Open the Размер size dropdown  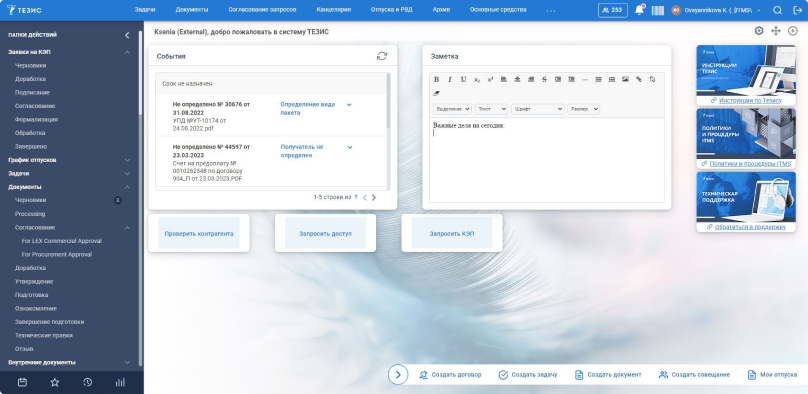583,109
